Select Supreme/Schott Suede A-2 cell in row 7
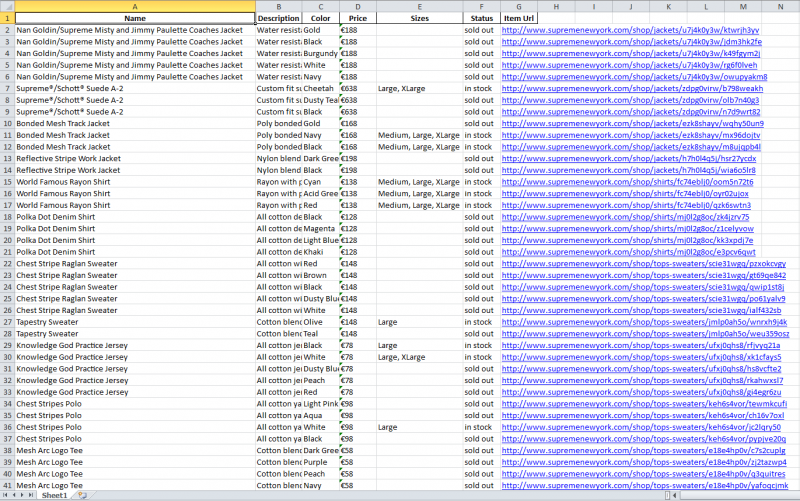800x501 pixels. pyautogui.click(x=135, y=88)
